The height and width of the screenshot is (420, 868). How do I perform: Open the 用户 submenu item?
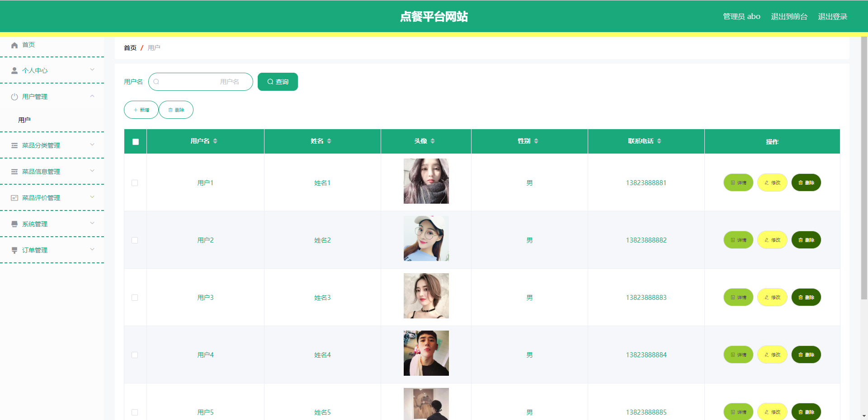click(x=24, y=120)
